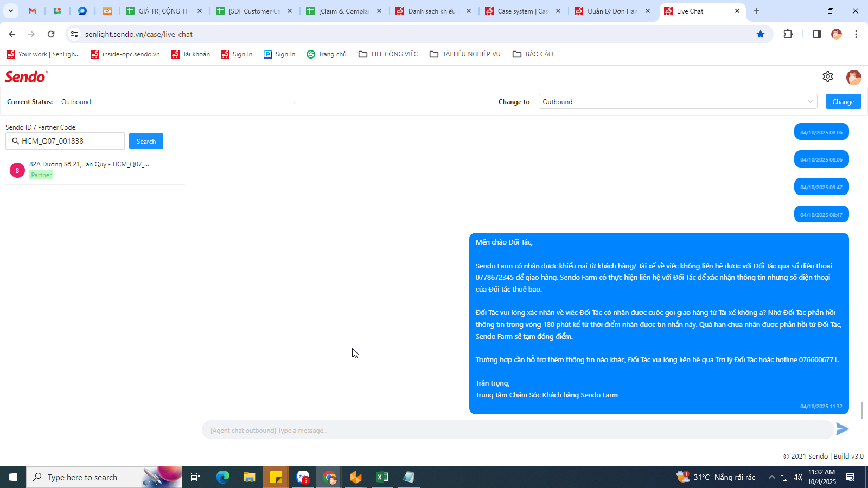Click the long Mến chào Đối Tác message
The width and height of the screenshot is (868, 488).
[x=659, y=324]
